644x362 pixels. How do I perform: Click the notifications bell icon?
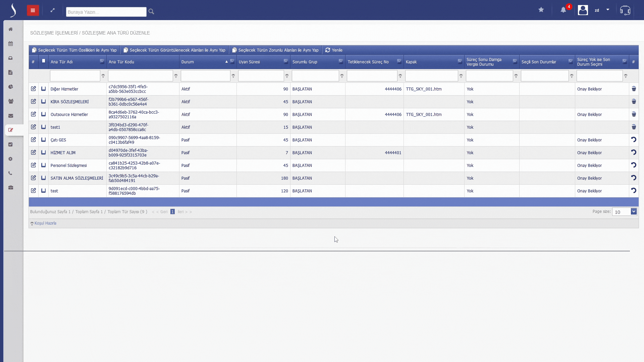563,10
